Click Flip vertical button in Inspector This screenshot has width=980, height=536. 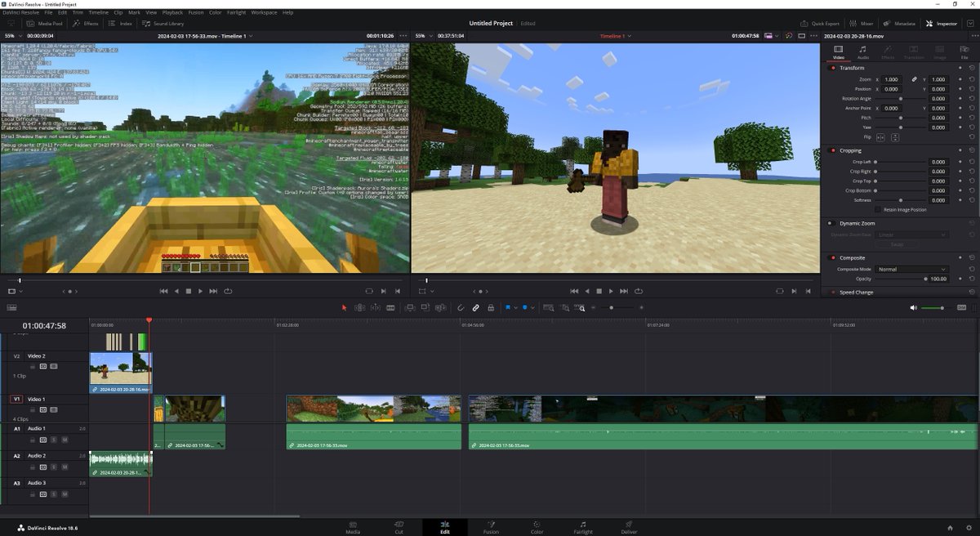pos(896,136)
